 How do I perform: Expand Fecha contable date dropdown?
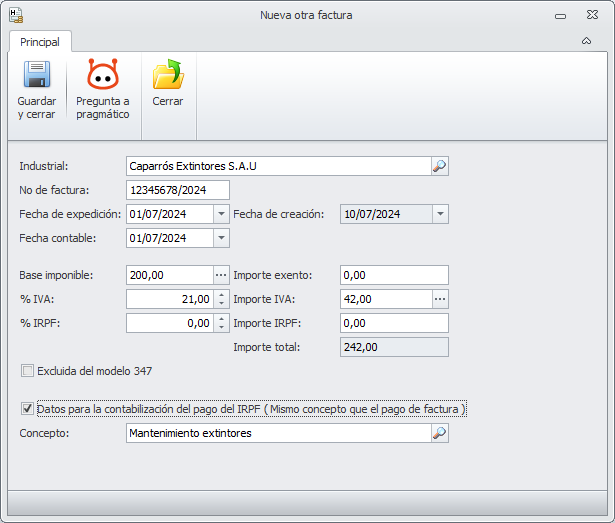tap(221, 238)
